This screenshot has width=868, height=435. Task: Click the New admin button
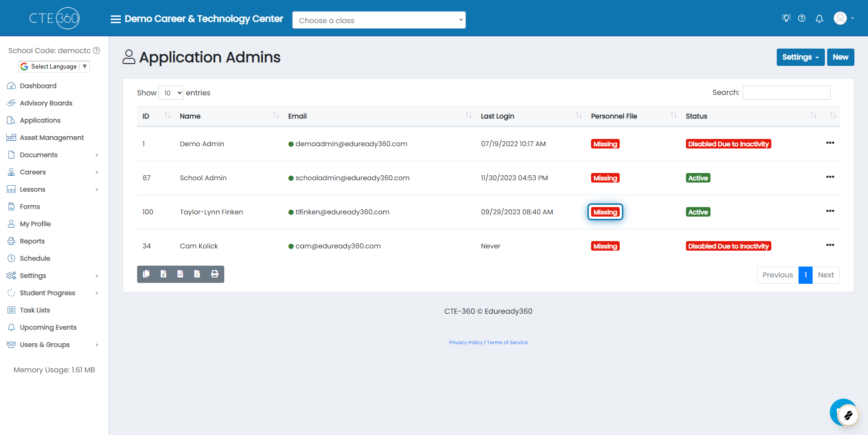tap(840, 57)
